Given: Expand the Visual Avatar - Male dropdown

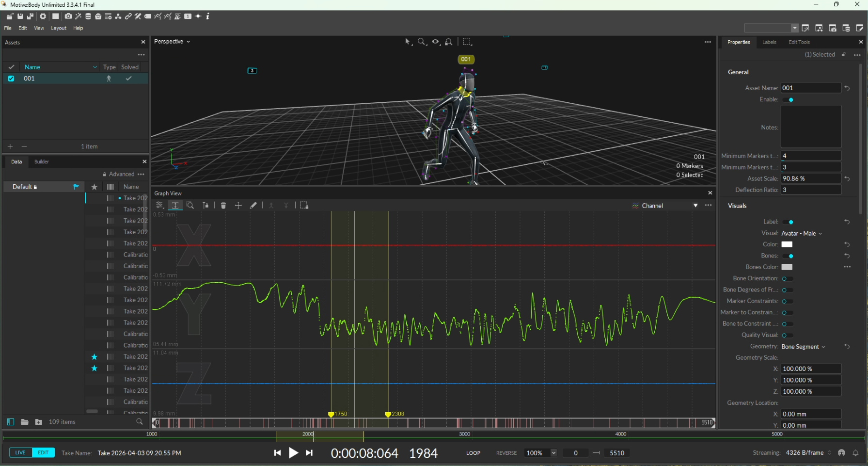Looking at the screenshot, I should (802, 234).
